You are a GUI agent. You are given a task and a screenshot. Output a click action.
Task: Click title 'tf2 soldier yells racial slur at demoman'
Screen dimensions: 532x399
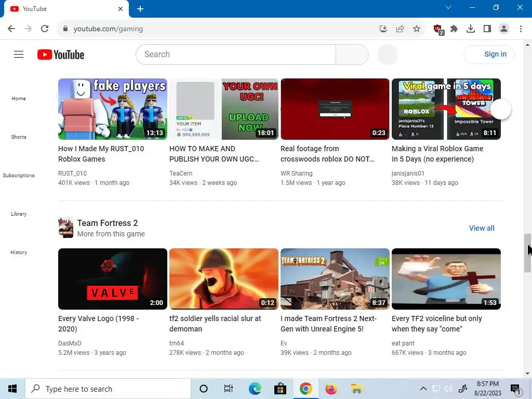tap(215, 324)
